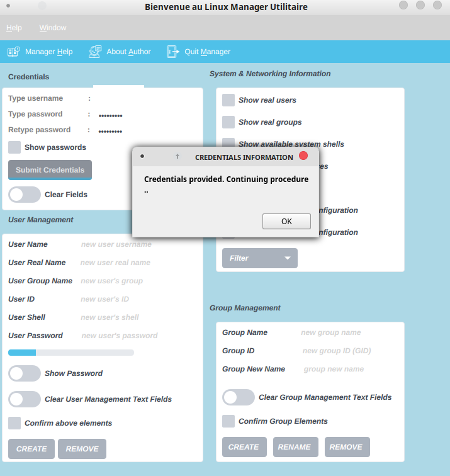Toggle the Clear Fields switch
This screenshot has height=476, width=450.
coord(25,195)
